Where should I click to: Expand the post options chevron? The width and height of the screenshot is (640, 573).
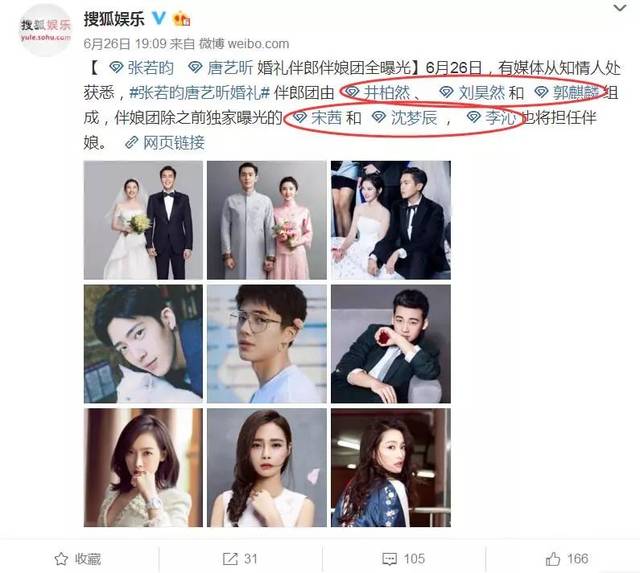pos(620,8)
